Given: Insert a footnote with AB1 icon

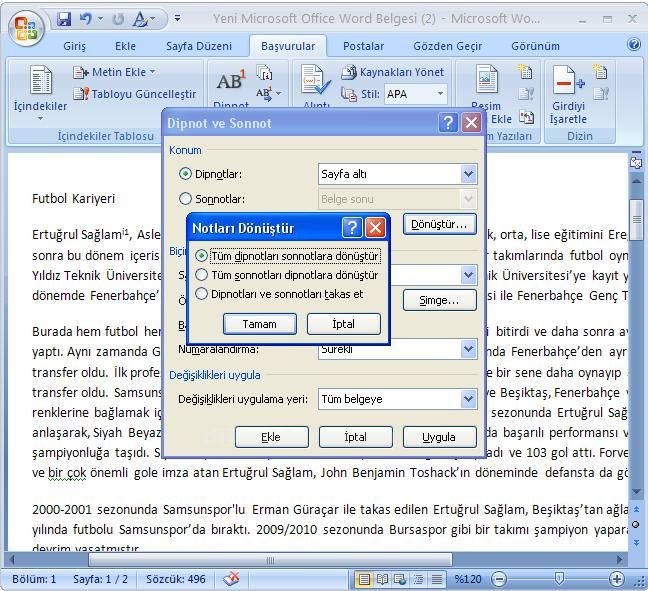Looking at the screenshot, I should 231,81.
